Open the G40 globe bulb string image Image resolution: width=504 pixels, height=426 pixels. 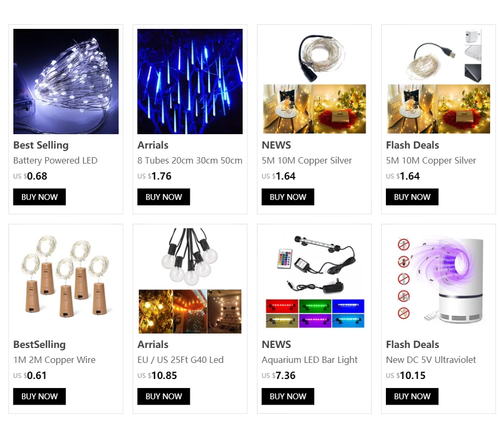tap(190, 281)
